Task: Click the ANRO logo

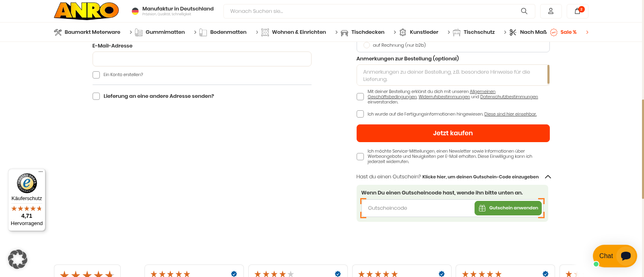Action: point(86,11)
